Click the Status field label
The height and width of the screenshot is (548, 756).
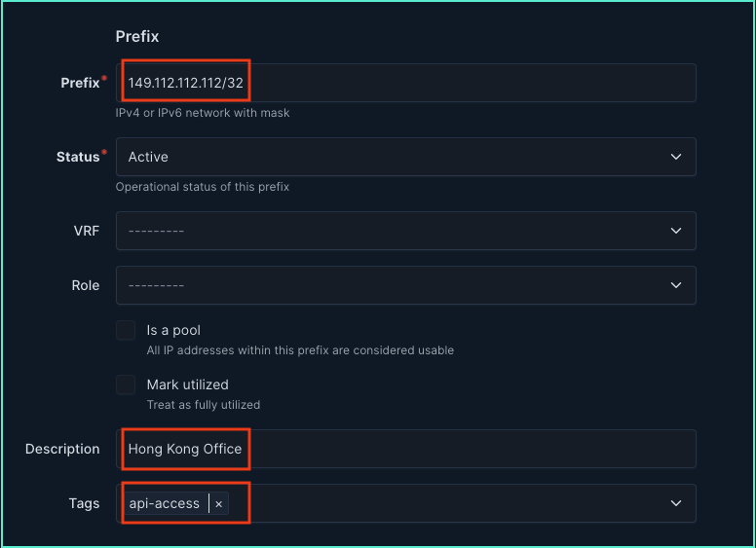pyautogui.click(x=78, y=157)
